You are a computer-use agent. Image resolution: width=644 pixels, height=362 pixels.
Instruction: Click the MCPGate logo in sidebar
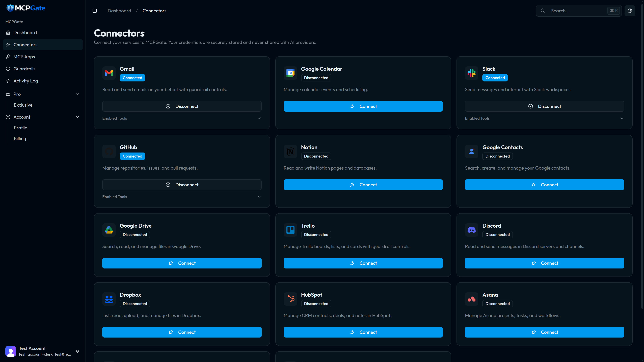25,8
